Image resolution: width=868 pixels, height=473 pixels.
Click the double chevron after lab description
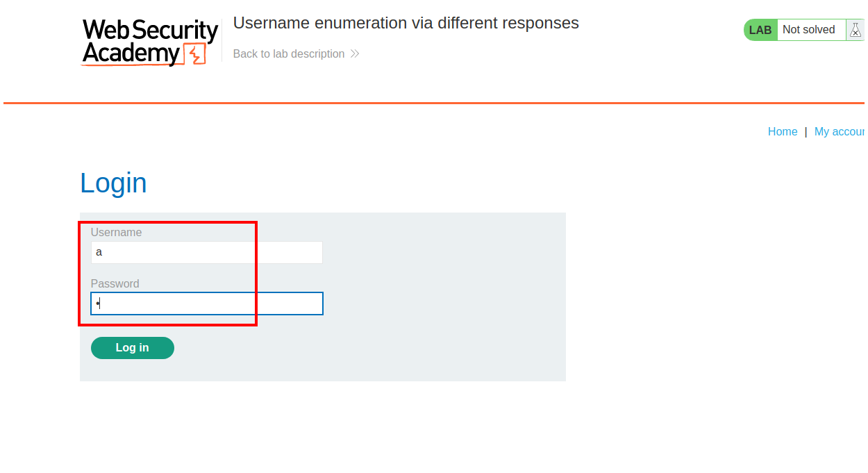(355, 54)
